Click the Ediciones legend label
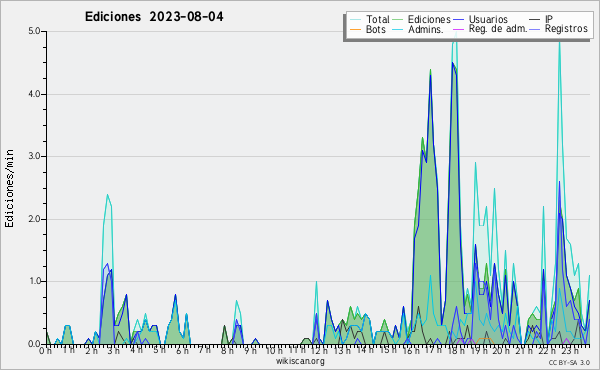Viewport: 600px width, 370px height. click(x=429, y=19)
